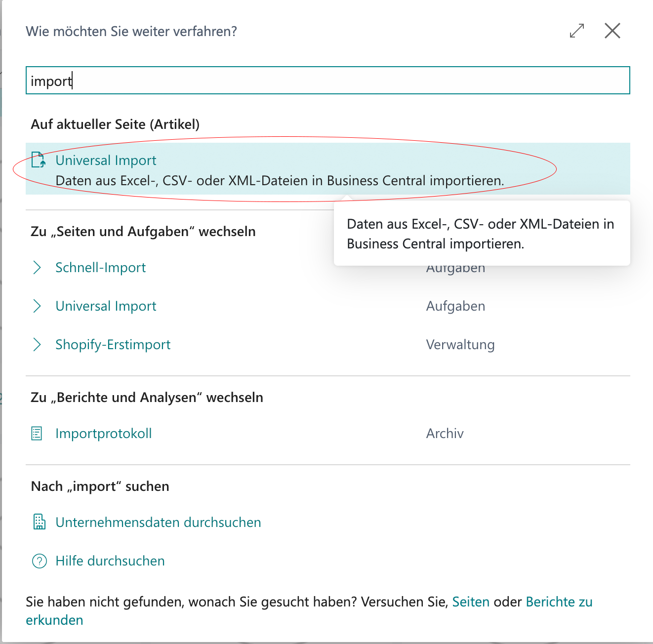Open Universal Import under Seiten und Aufgaben
Image resolution: width=653 pixels, height=644 pixels.
point(106,306)
